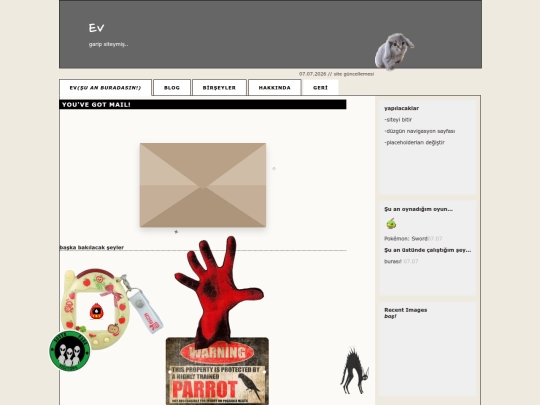Click the Recent Images heading
This screenshot has width=540, height=405.
406,310
